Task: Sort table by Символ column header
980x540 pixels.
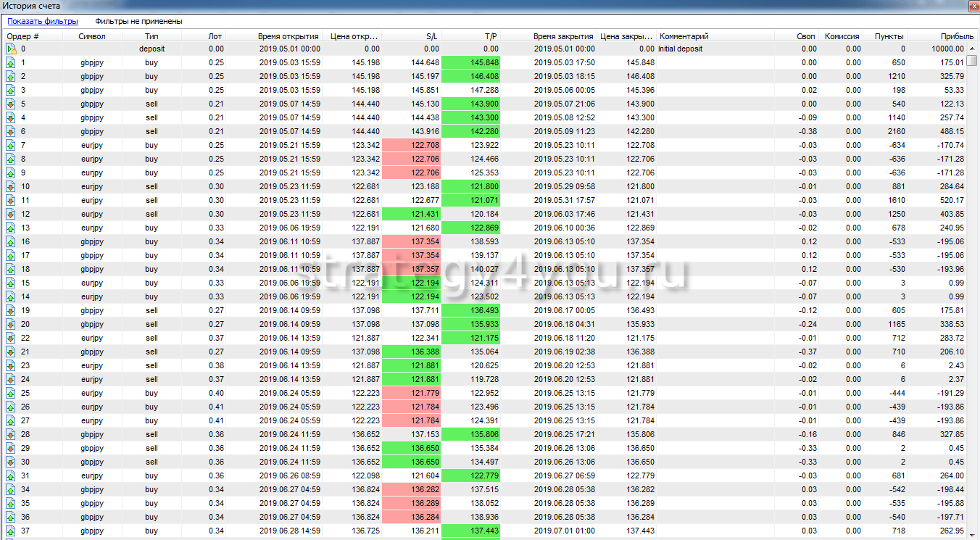Action: pyautogui.click(x=92, y=36)
